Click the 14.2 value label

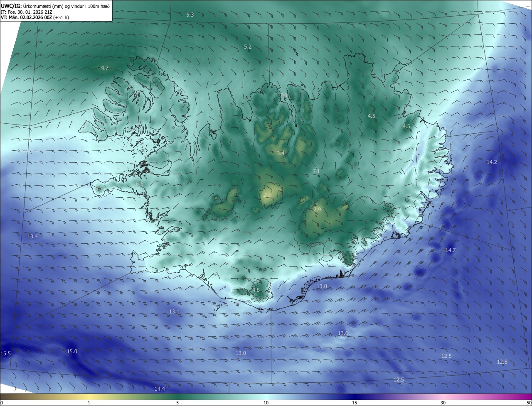coord(492,162)
